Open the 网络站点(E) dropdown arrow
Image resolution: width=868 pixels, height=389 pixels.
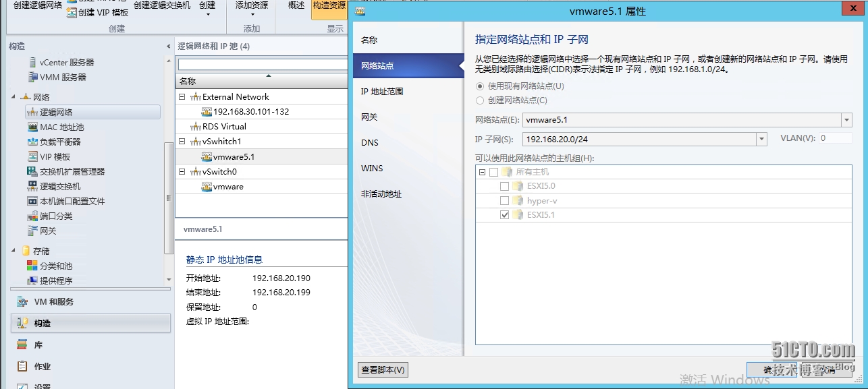tap(846, 120)
